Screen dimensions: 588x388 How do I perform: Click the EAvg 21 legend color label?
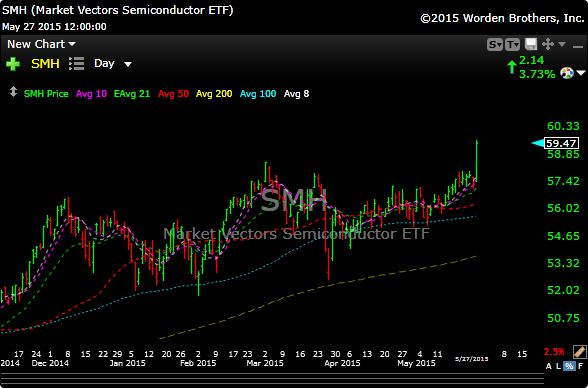[x=132, y=94]
